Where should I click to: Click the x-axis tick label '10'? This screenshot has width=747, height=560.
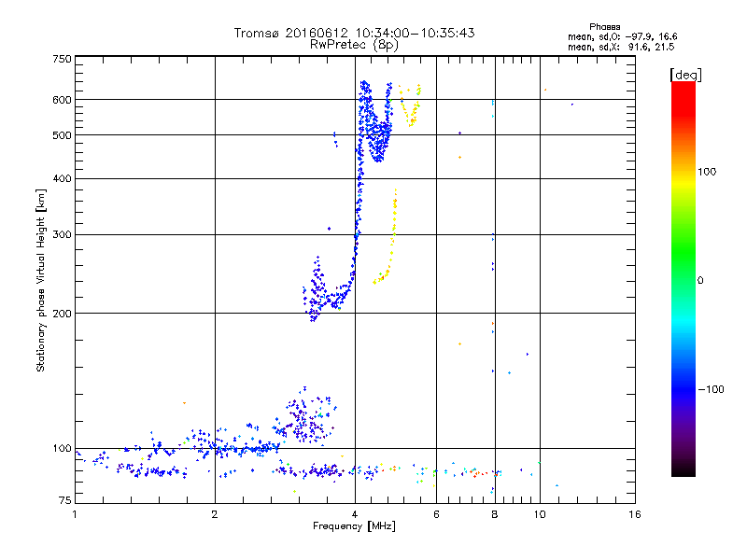[540, 514]
